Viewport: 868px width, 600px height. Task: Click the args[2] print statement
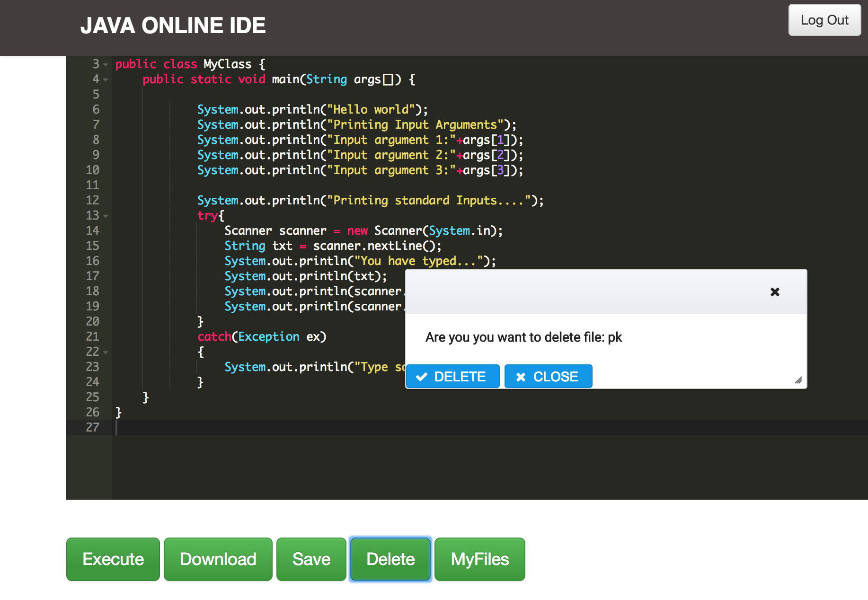(360, 155)
